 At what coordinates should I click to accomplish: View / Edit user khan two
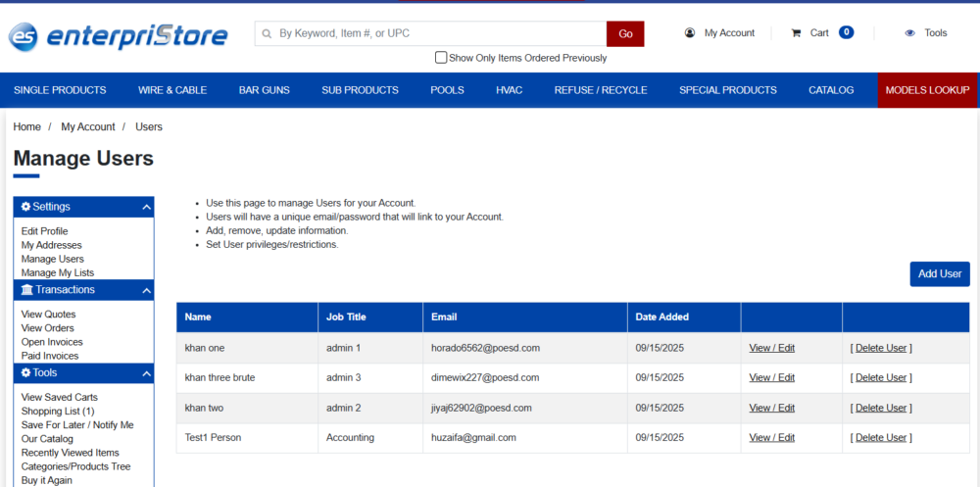pos(772,408)
